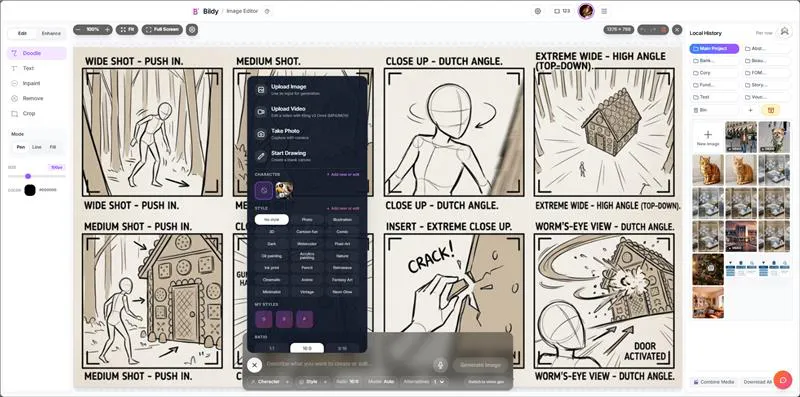
Task: Select the 9:16 ratio option
Action: click(x=342, y=349)
